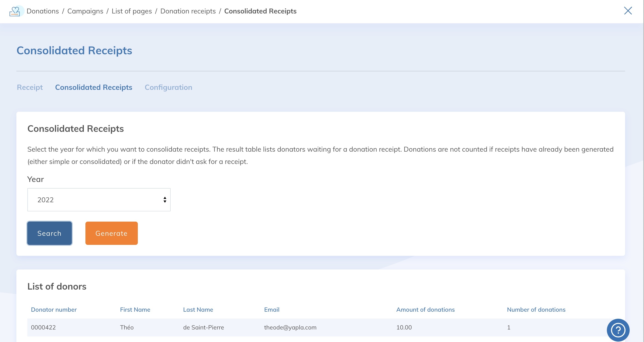The image size is (644, 342).
Task: Sort by Amount of donations column
Action: [425, 309]
